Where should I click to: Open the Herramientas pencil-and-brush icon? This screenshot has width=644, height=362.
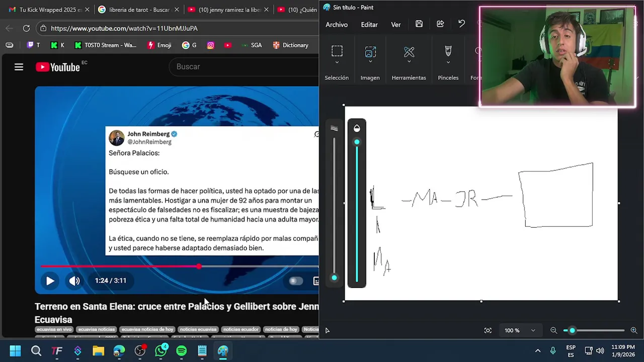pos(409,51)
